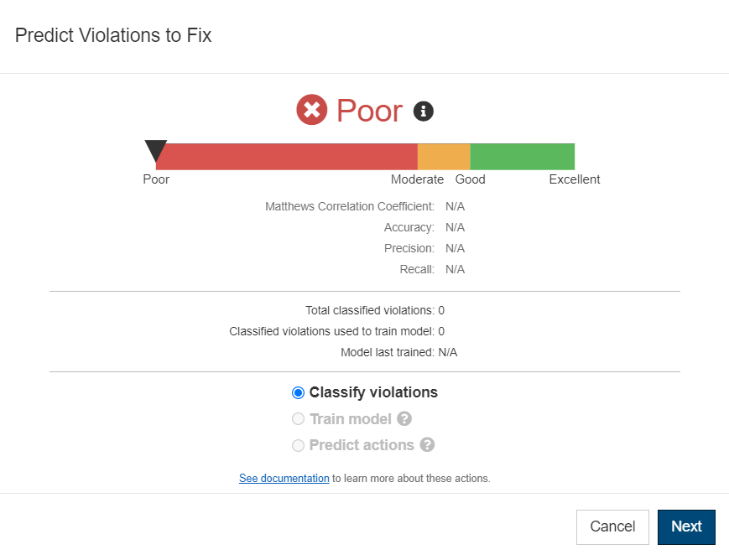Image resolution: width=729 pixels, height=560 pixels.
Task: Select the Train model radio button
Action: (298, 418)
